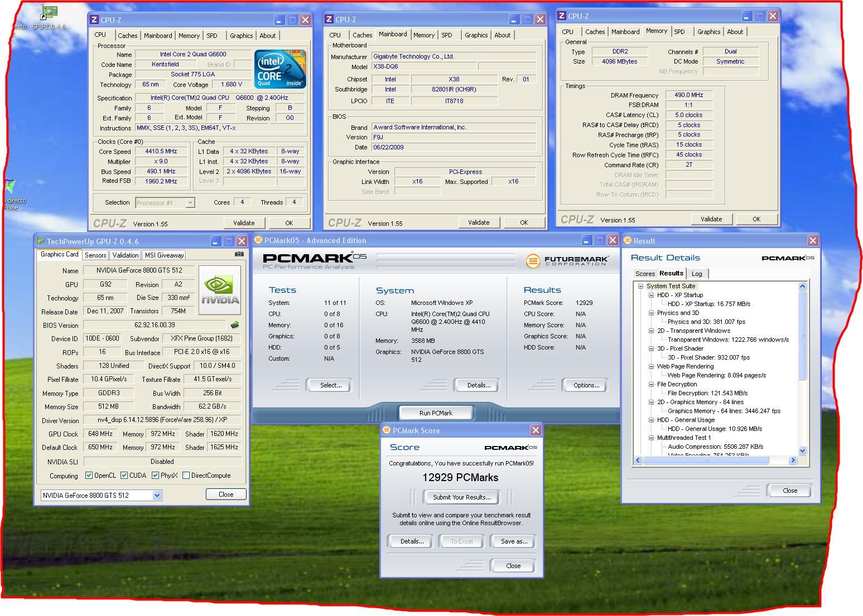This screenshot has width=863, height=616.
Task: Click the PCMark Score window title icon
Action: [386, 430]
